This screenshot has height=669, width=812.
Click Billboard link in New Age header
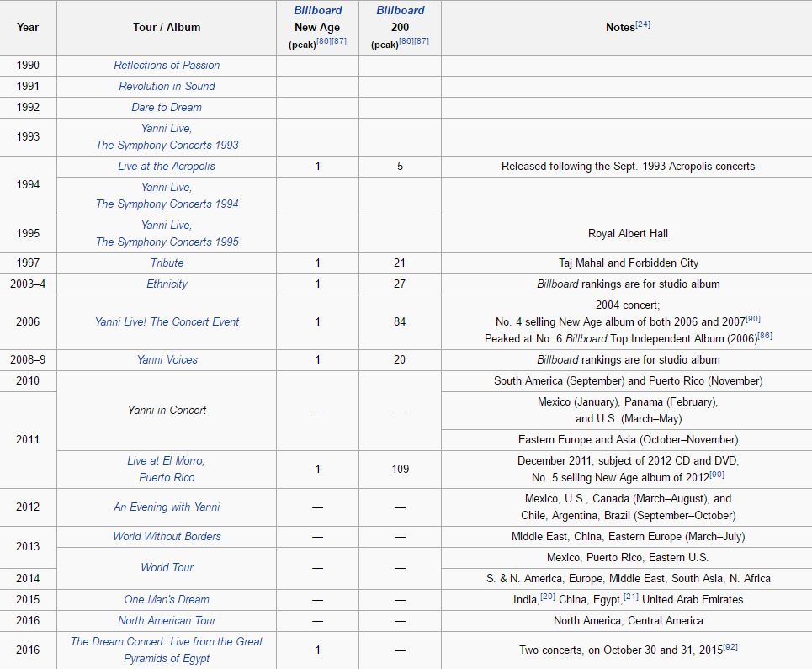(x=317, y=10)
